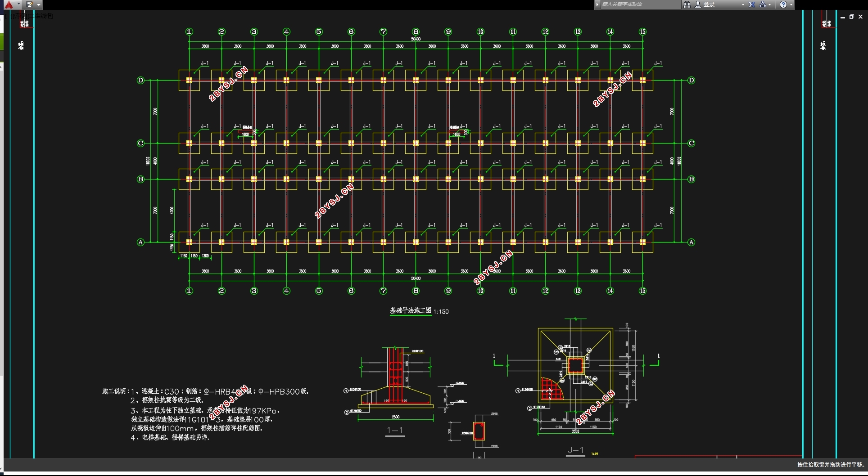868x476 pixels.
Task: Click the status text 按住拾取键并拖动进行平移
Action: tap(831, 465)
